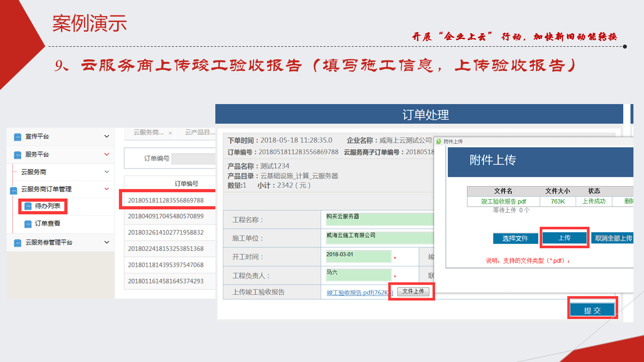
Task: Expand the 云服务商 chevron
Action: 107,172
